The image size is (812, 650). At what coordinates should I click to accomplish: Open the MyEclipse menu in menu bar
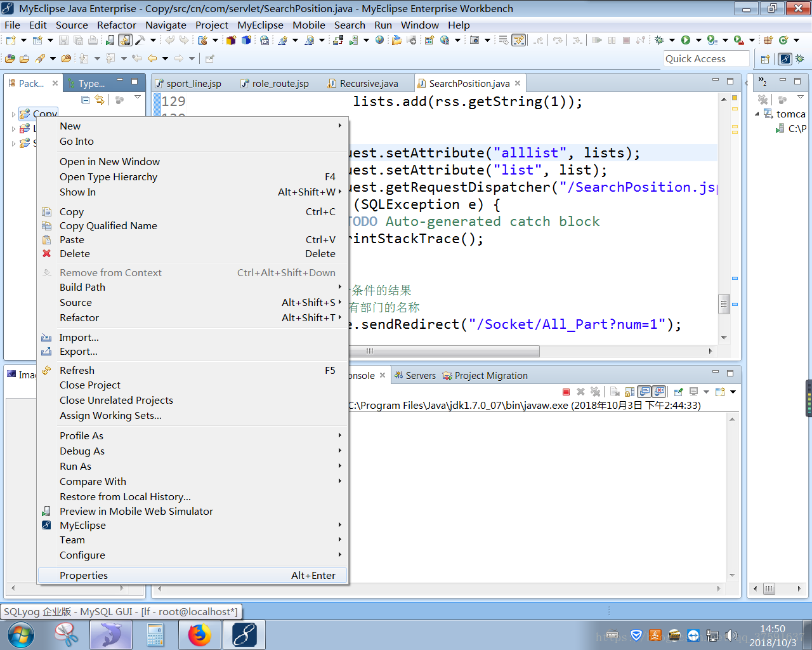pyautogui.click(x=260, y=25)
